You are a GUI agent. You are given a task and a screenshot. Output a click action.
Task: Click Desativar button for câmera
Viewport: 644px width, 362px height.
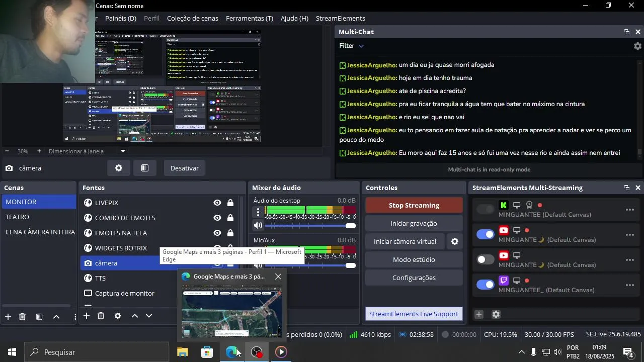click(185, 168)
